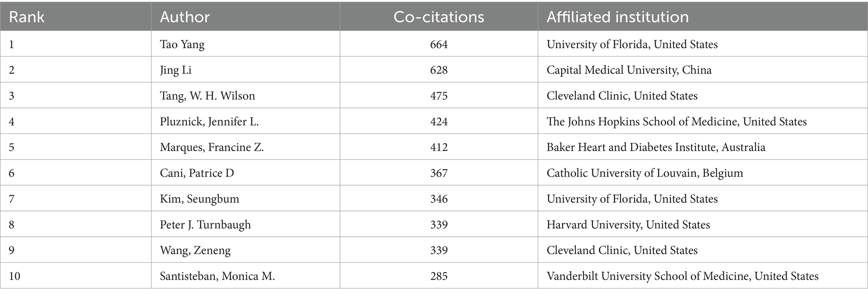Select the Tao Yang author cell
The width and height of the screenshot is (868, 296).
click(x=246, y=44)
